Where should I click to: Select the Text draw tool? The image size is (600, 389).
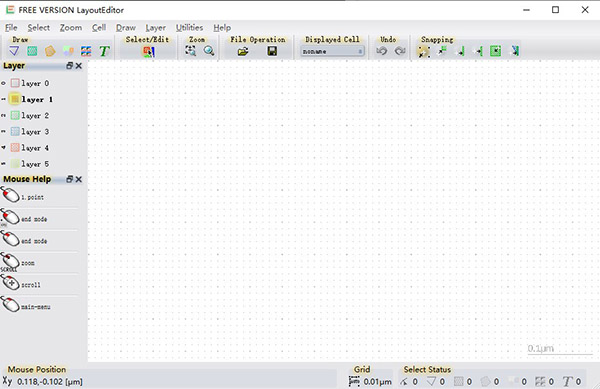click(104, 51)
